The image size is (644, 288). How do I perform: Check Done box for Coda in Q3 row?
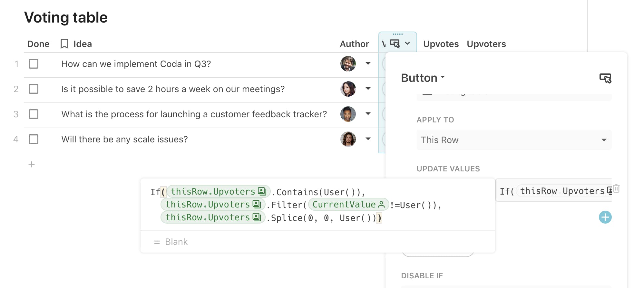click(x=34, y=64)
